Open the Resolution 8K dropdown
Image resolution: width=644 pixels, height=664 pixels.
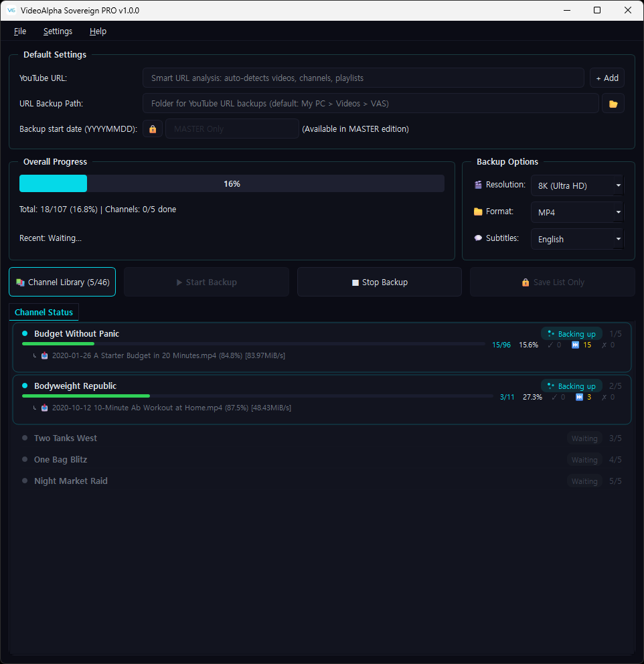(x=577, y=185)
